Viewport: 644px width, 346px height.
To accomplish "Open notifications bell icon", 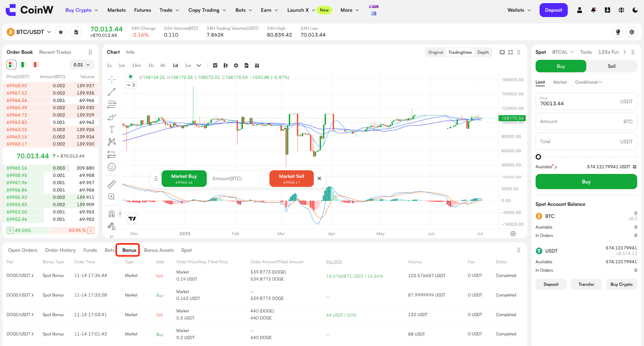I will [x=593, y=10].
